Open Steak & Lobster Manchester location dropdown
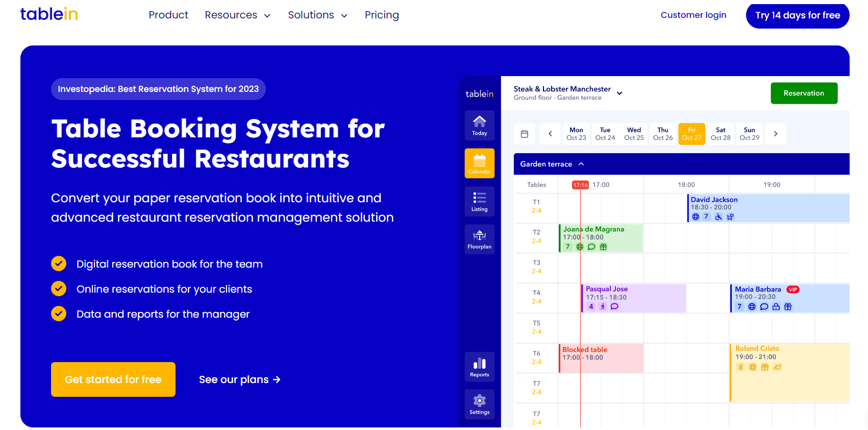This screenshot has height=430, width=868. pos(568,93)
